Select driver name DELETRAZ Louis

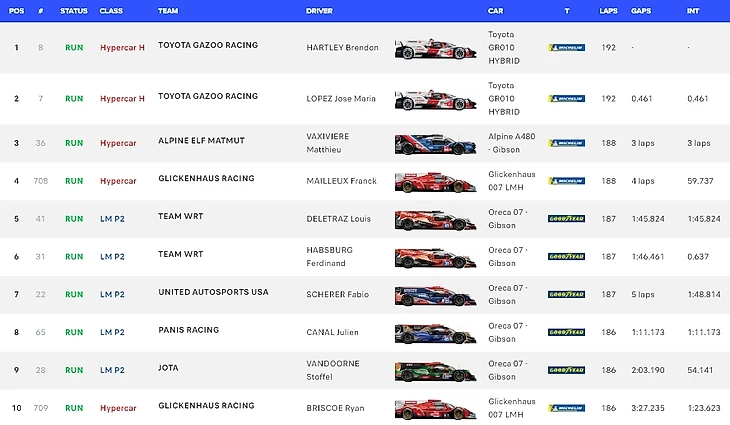pos(338,219)
